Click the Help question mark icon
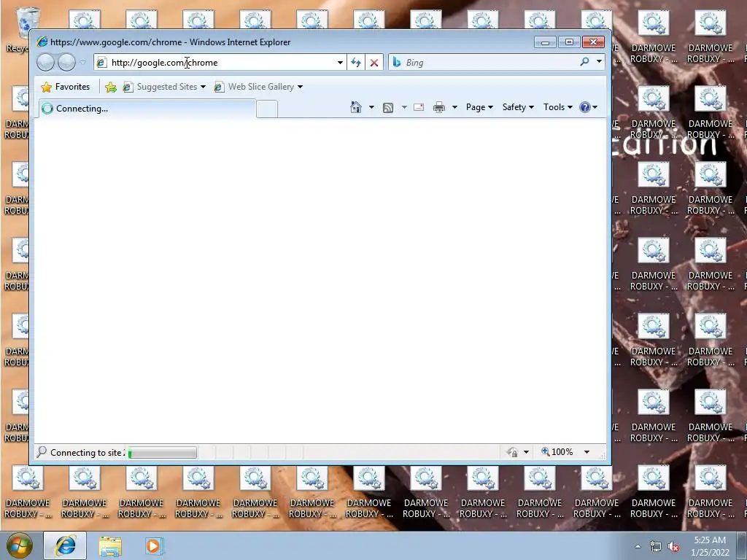Image resolution: width=747 pixels, height=560 pixels. (x=585, y=107)
